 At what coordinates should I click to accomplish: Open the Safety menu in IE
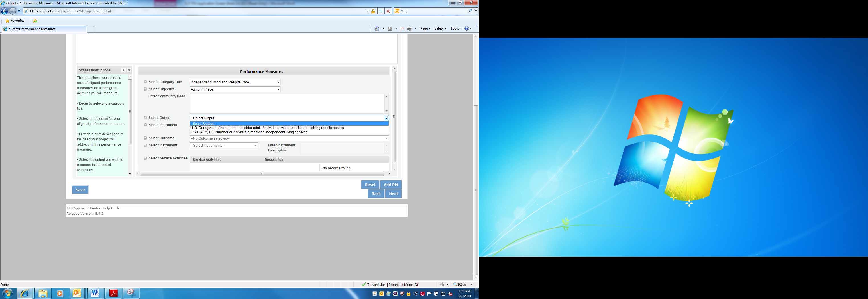point(440,29)
